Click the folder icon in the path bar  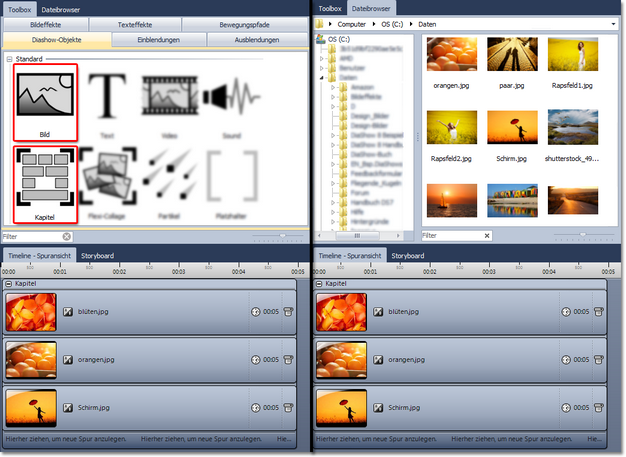(319, 24)
